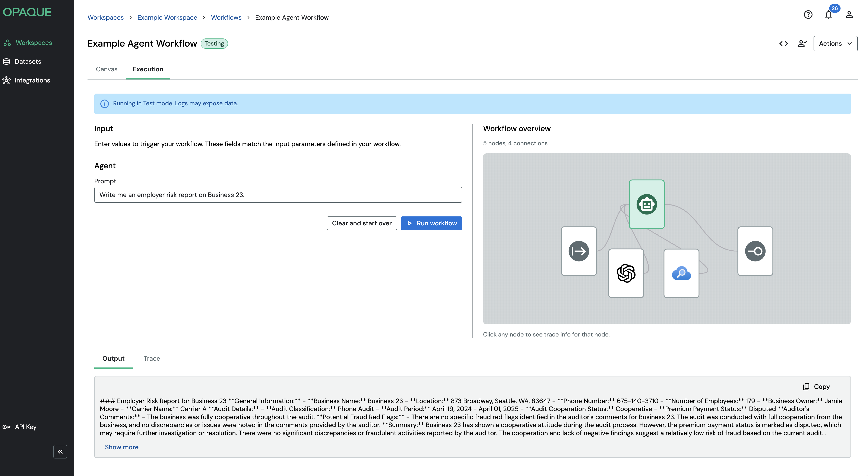Collapse the sidebar with double chevron
This screenshot has width=868, height=476.
click(60, 451)
